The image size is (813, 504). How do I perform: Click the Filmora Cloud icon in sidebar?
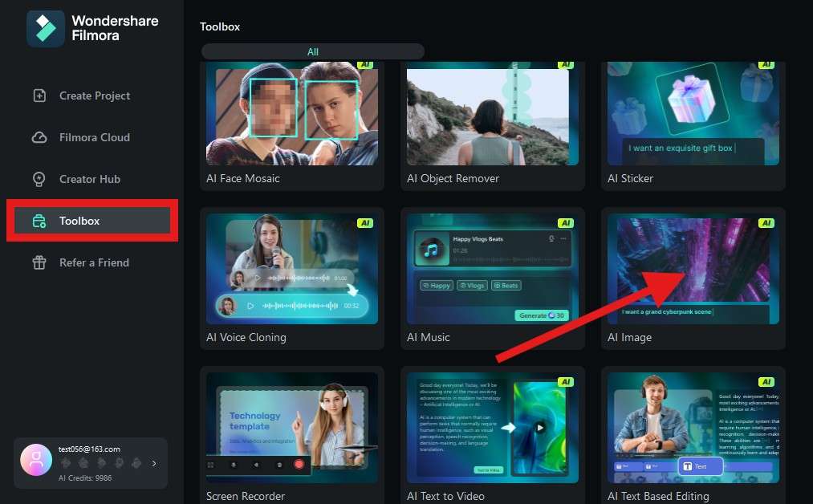click(x=39, y=137)
